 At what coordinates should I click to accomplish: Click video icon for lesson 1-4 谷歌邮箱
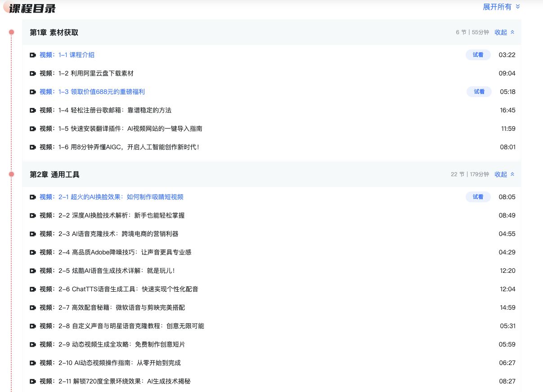click(33, 110)
